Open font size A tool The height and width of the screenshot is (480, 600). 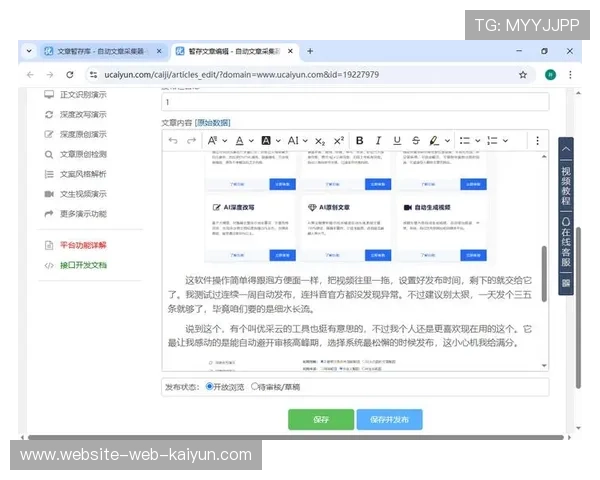tap(212, 141)
